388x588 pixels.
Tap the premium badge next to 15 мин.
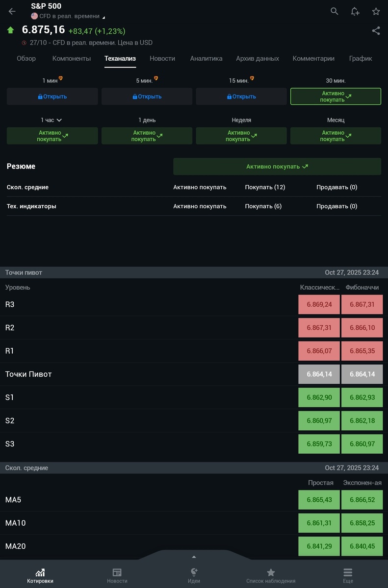(x=252, y=78)
